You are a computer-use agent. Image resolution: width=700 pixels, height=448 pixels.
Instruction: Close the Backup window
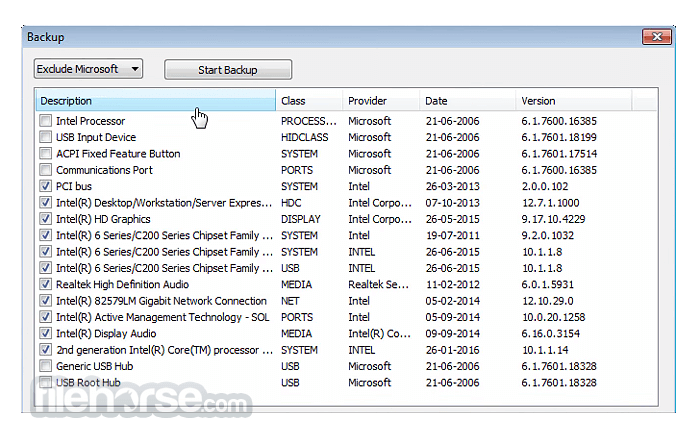[656, 37]
